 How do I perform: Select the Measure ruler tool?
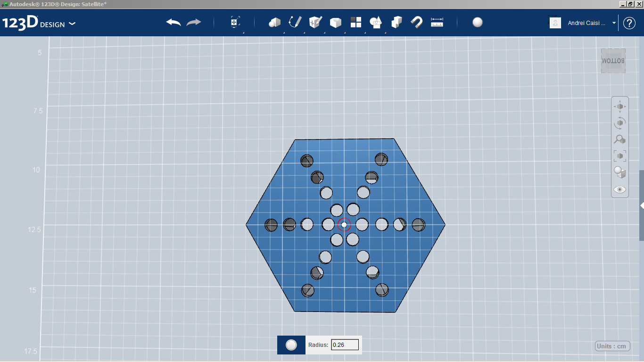pos(437,22)
